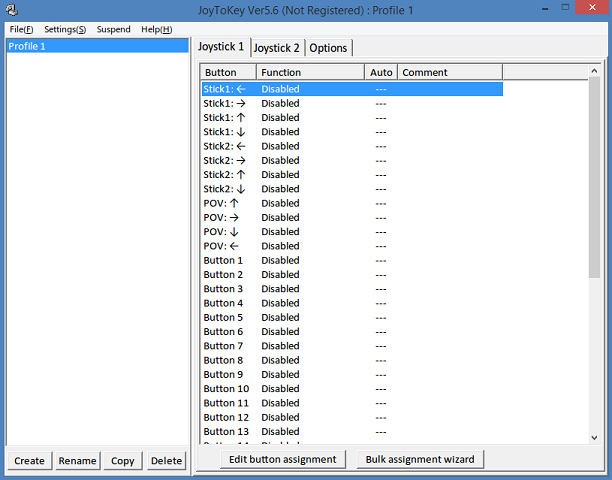Select Profile 1 in the profile list
Viewport: 612px width, 480px height.
point(97,46)
